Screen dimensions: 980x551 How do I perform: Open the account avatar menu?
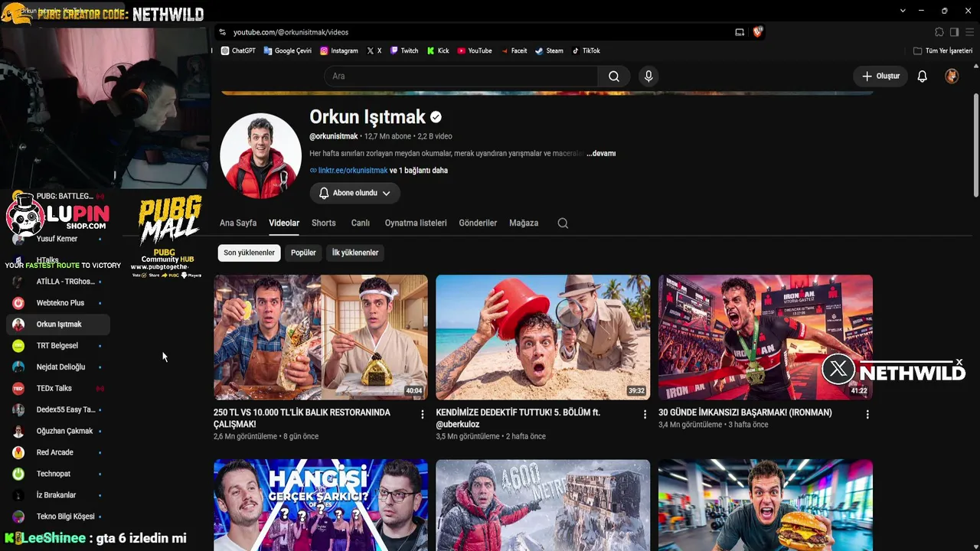(x=952, y=77)
